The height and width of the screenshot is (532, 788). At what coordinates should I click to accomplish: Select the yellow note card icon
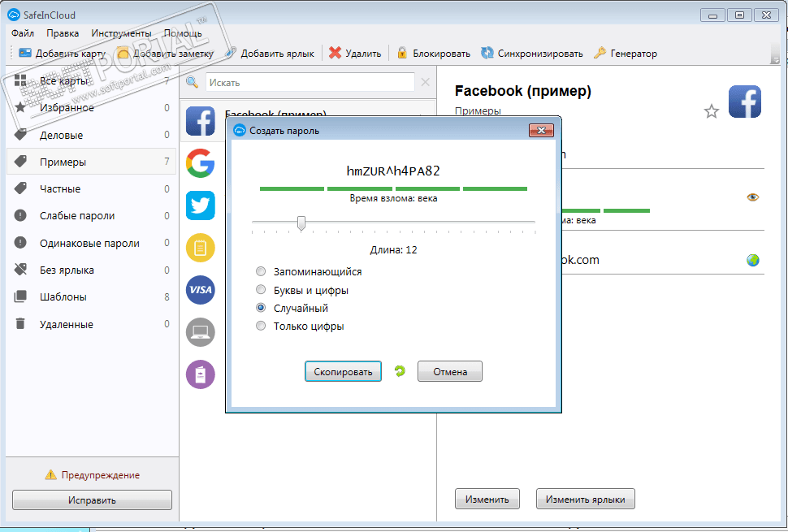pyautogui.click(x=201, y=248)
